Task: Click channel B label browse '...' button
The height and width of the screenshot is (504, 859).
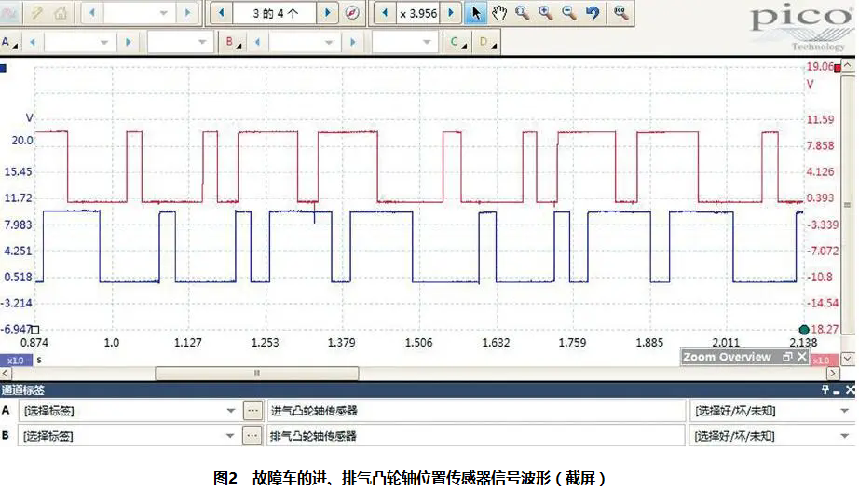Action: pos(252,436)
